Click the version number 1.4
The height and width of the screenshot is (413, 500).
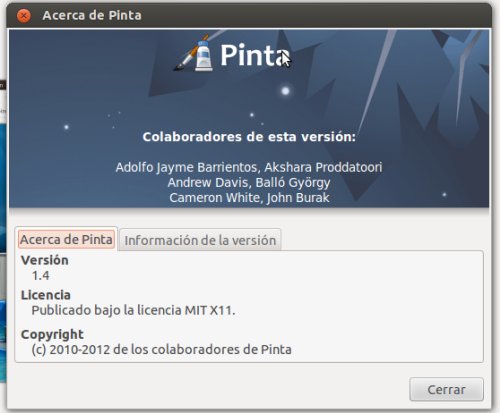(40, 276)
